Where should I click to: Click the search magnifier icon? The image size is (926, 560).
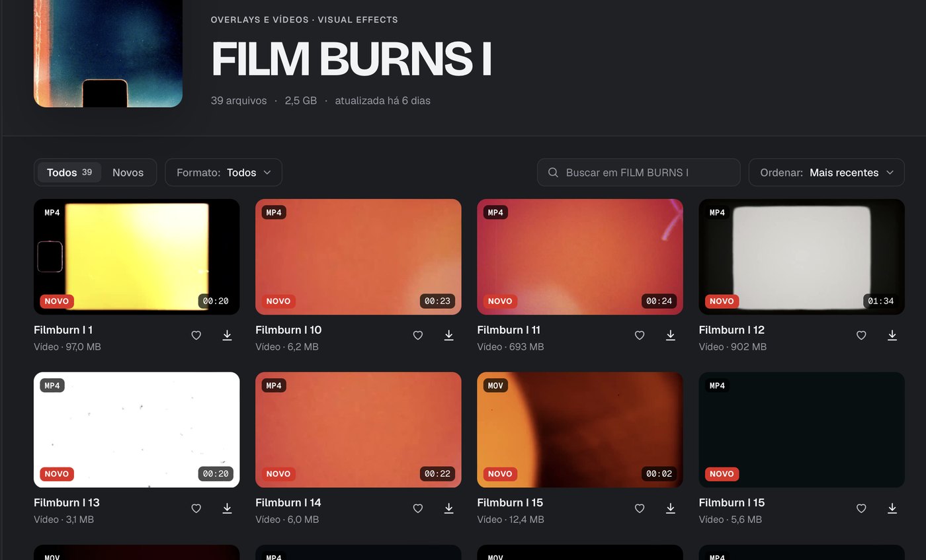point(553,173)
